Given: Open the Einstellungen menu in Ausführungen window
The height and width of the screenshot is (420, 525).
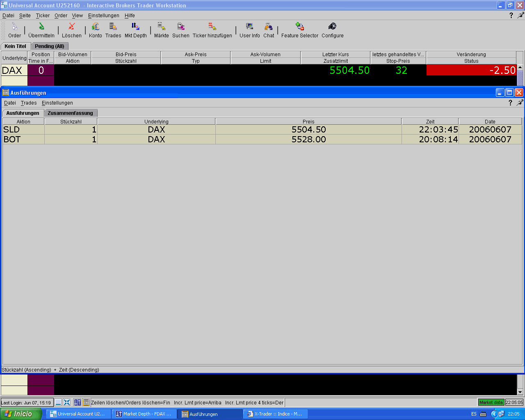Looking at the screenshot, I should [x=57, y=103].
